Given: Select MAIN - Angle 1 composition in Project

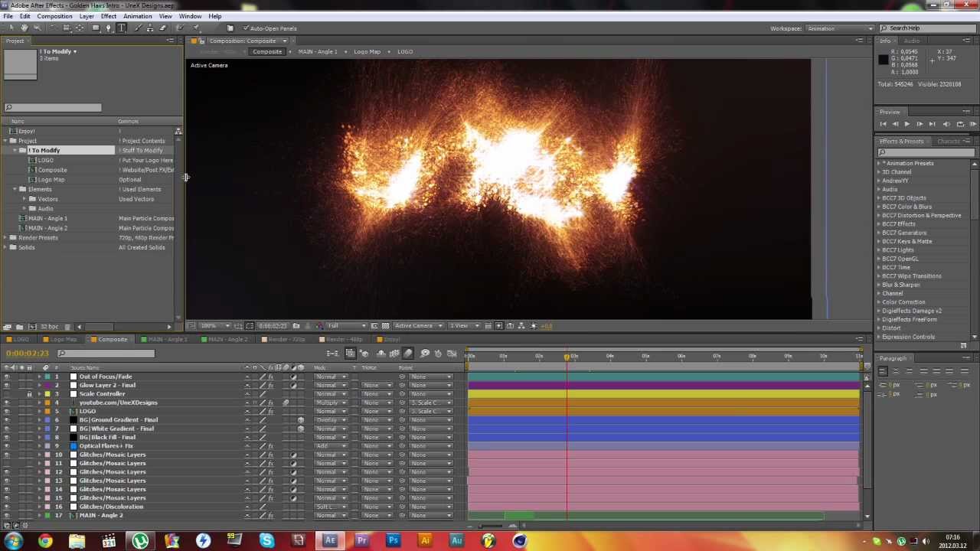Looking at the screenshot, I should [47, 218].
